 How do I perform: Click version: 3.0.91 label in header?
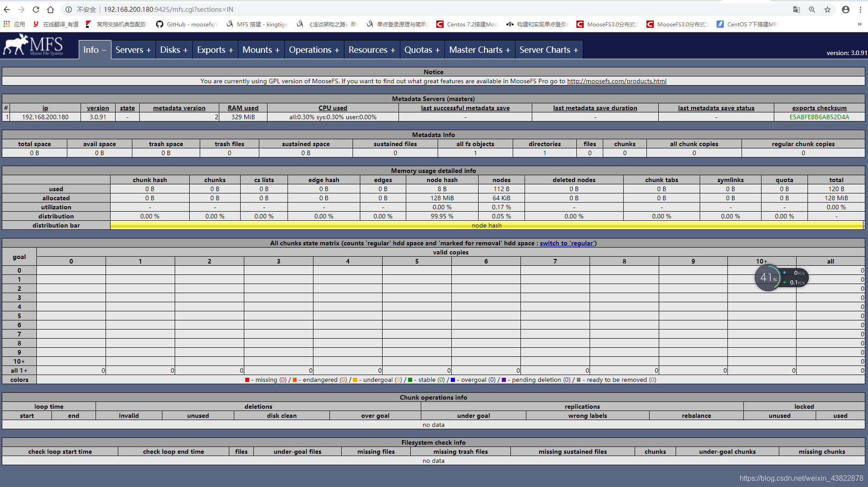tap(847, 53)
